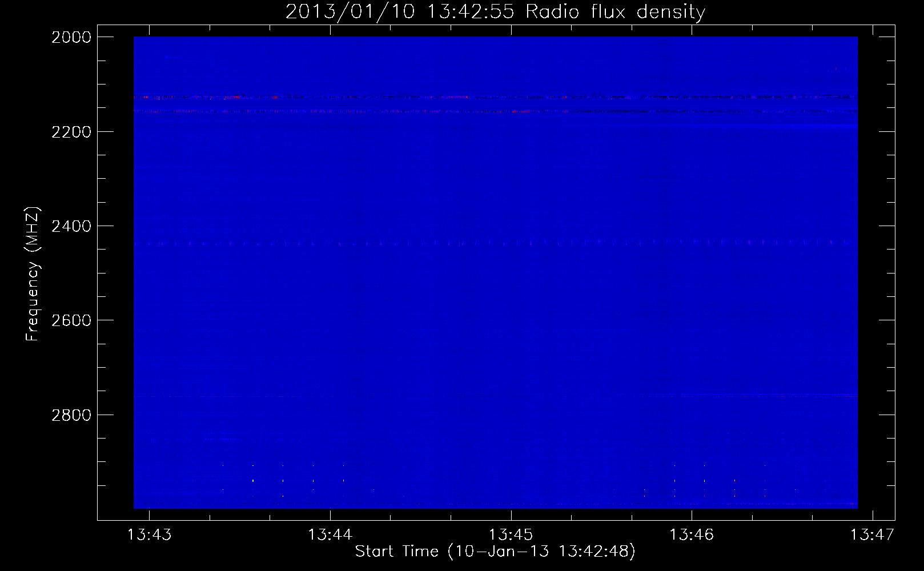The width and height of the screenshot is (924, 571).
Task: Click the "Start Time (10-Jan-13 13:42:48)" label
Action: (495, 552)
